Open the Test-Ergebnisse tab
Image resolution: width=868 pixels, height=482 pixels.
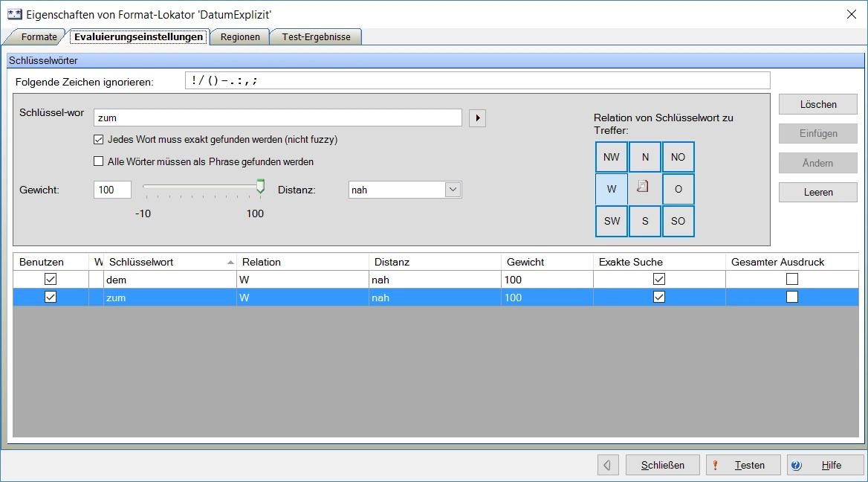coord(316,36)
